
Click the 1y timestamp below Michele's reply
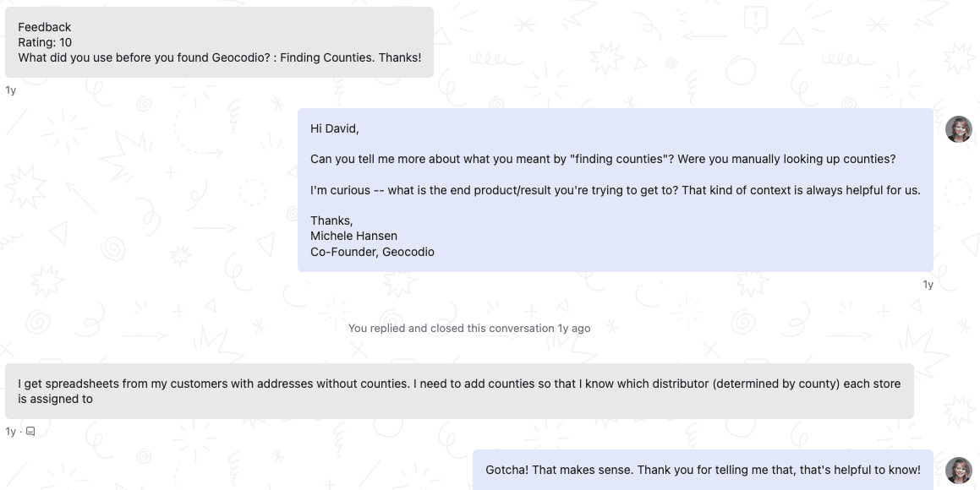(x=928, y=285)
